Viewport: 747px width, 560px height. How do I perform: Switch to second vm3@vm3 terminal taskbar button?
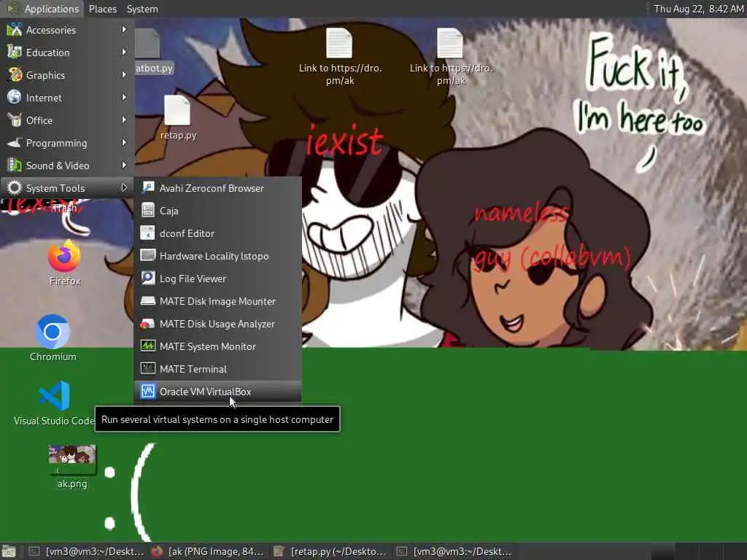[454, 551]
